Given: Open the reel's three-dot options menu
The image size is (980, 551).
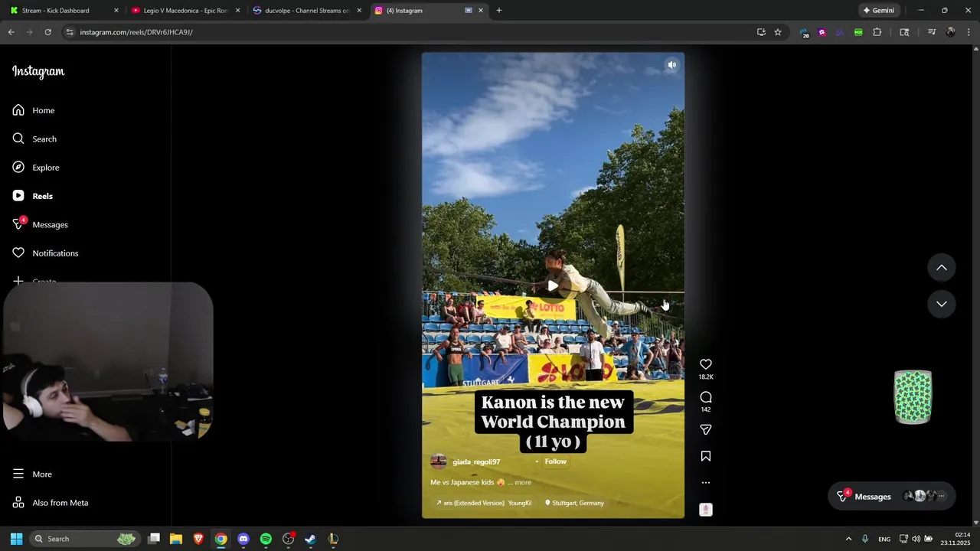Looking at the screenshot, I should tap(706, 483).
